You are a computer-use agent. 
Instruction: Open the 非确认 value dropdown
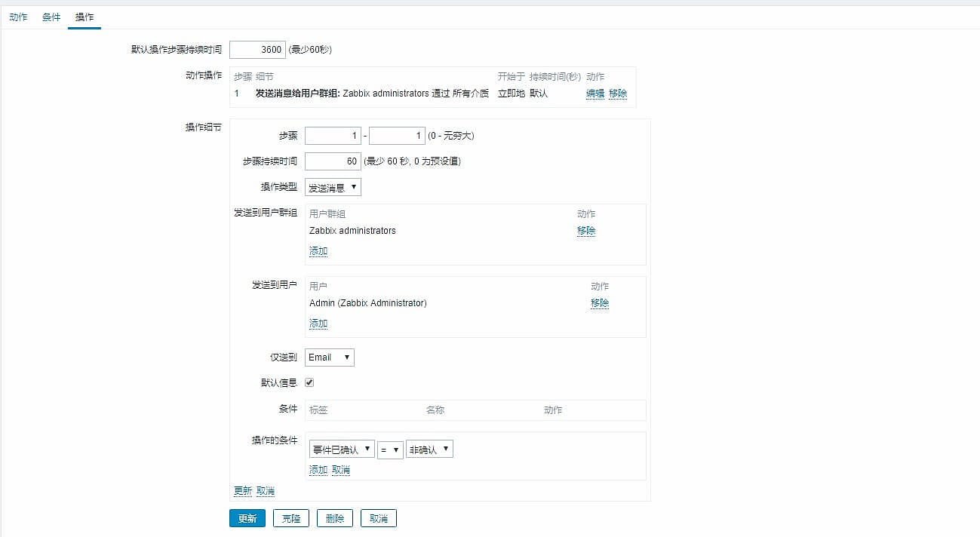[x=429, y=450]
